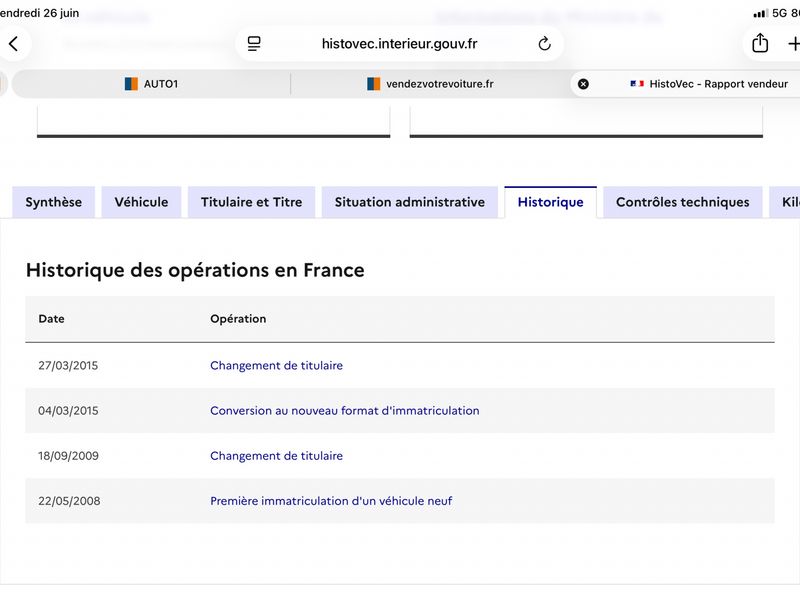This screenshot has height=600, width=800.
Task: Click the vendezvotrevoiture.fr tab favicon
Action: (x=373, y=84)
